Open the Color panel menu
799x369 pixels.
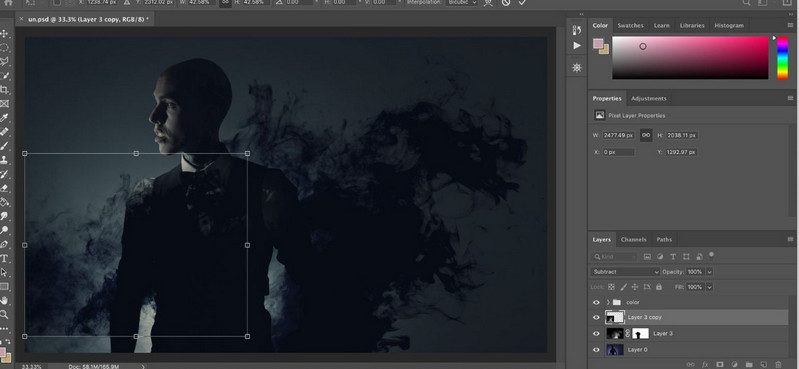coord(790,25)
